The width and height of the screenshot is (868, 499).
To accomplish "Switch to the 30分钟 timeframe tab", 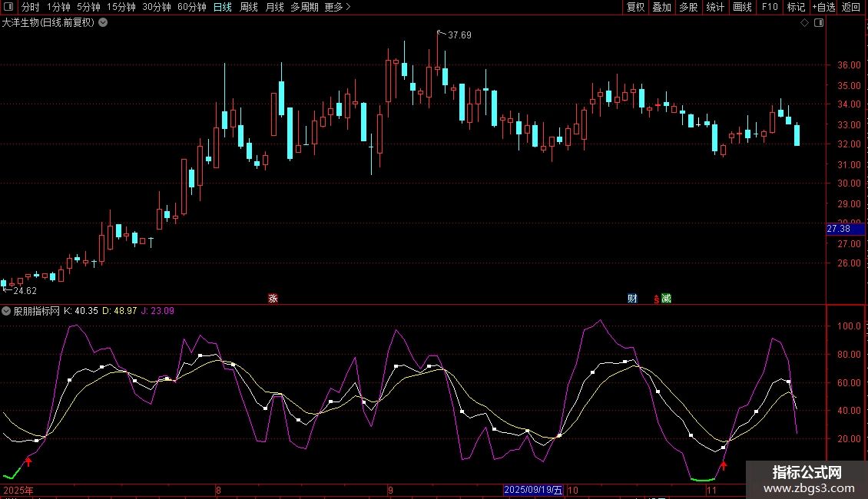I will (157, 7).
